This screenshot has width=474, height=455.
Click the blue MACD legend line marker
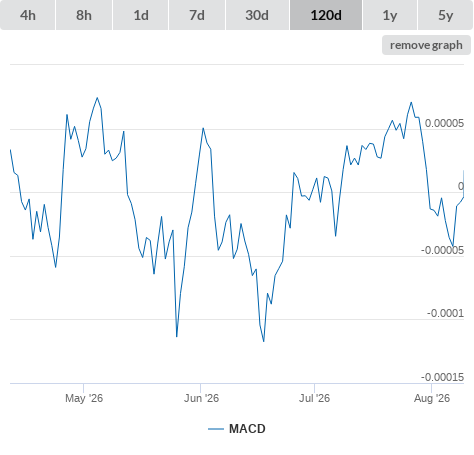pos(216,429)
